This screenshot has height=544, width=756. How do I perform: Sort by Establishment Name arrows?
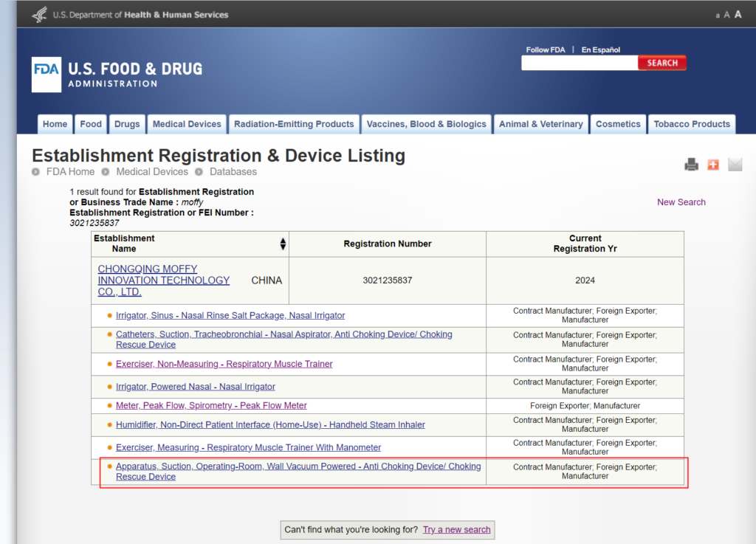tap(283, 244)
